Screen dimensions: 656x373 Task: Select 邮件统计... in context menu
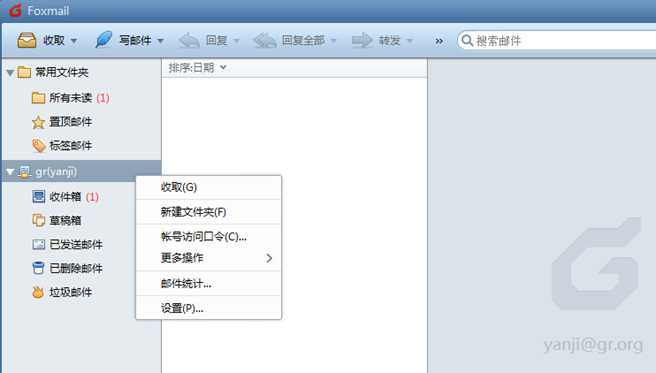click(209, 284)
